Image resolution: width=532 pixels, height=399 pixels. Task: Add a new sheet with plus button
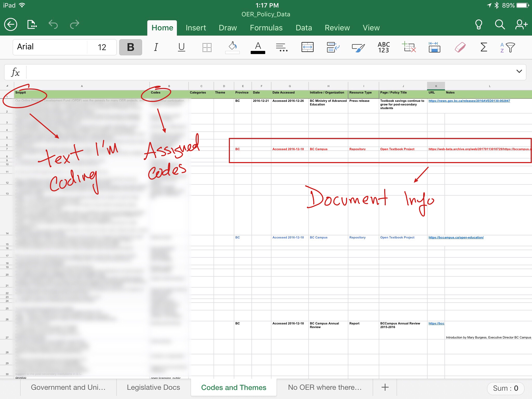tap(385, 387)
